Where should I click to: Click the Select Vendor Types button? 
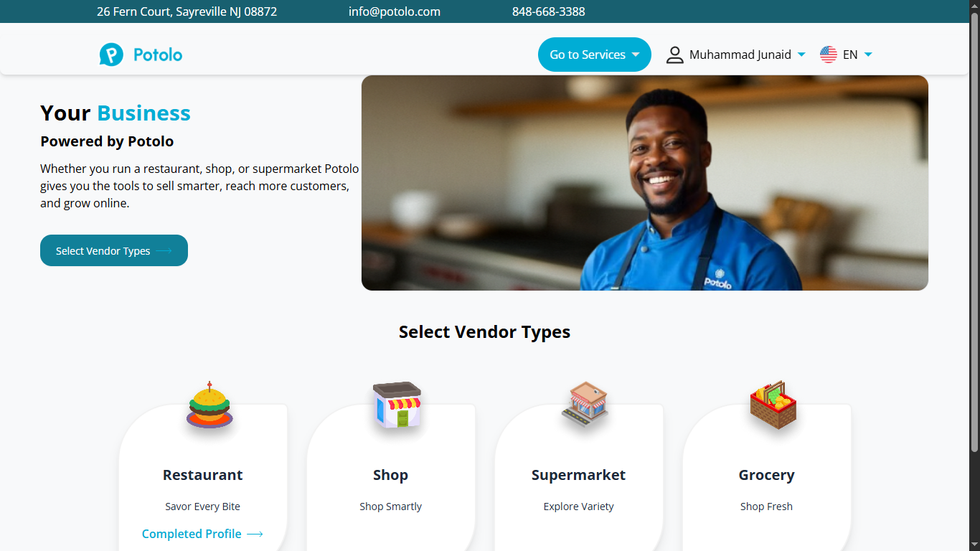point(114,250)
